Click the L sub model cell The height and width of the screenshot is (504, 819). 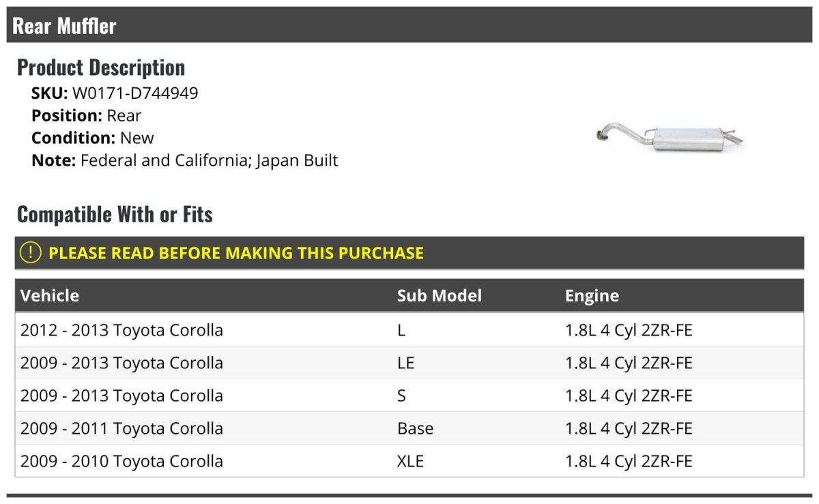coord(401,331)
